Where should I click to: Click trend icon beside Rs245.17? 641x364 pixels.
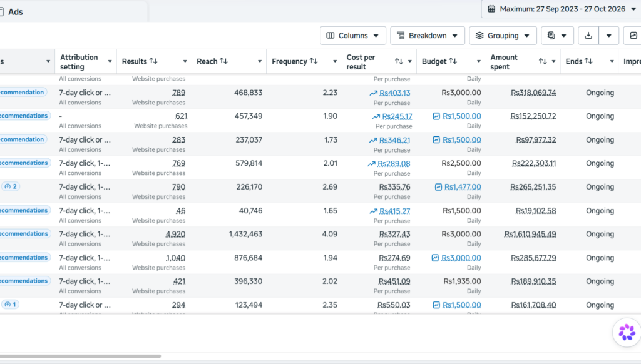point(376,117)
